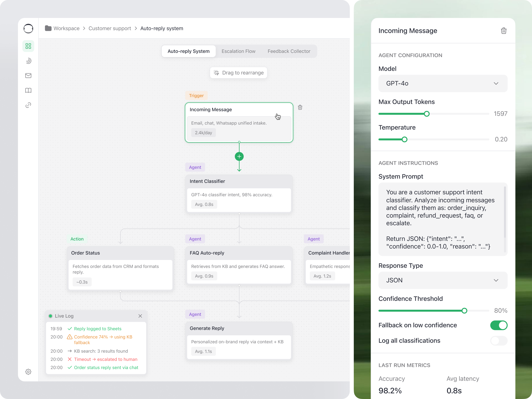Open the Response Type dropdown showing JSON
The height and width of the screenshot is (399, 532).
point(443,280)
